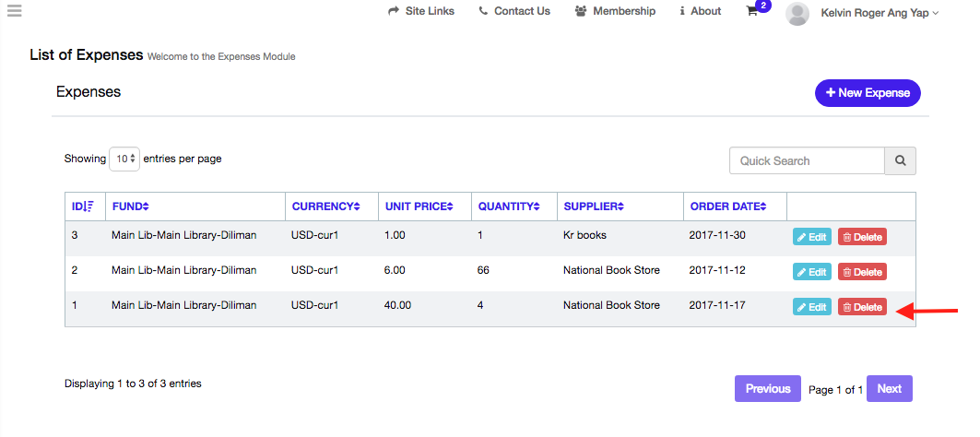
Task: Click the Next page button
Action: point(889,389)
